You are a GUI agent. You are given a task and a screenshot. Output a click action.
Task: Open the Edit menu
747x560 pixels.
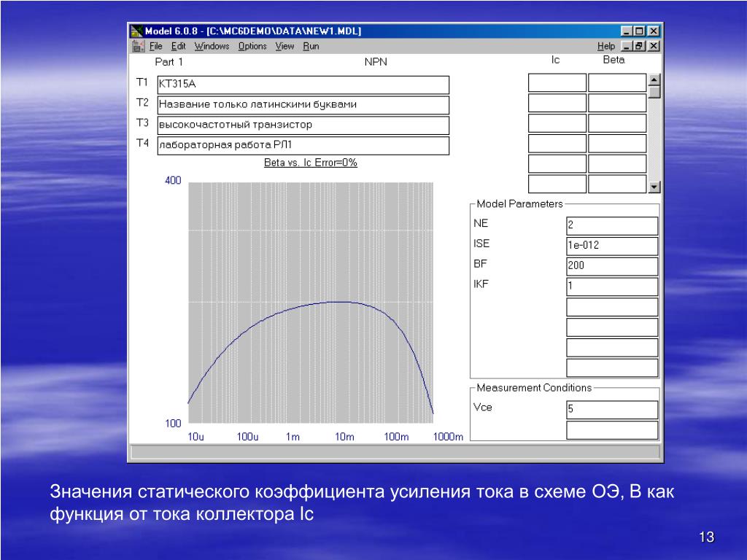(179, 46)
